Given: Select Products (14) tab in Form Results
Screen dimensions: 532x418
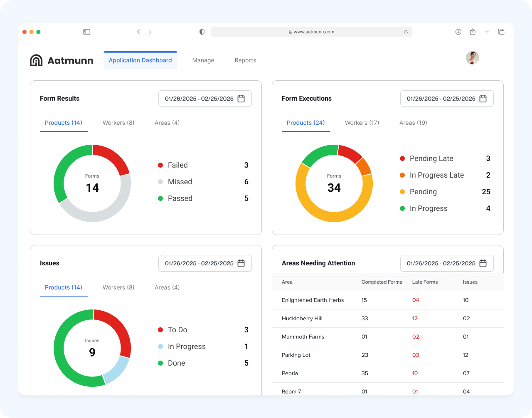Looking at the screenshot, I should (x=64, y=123).
